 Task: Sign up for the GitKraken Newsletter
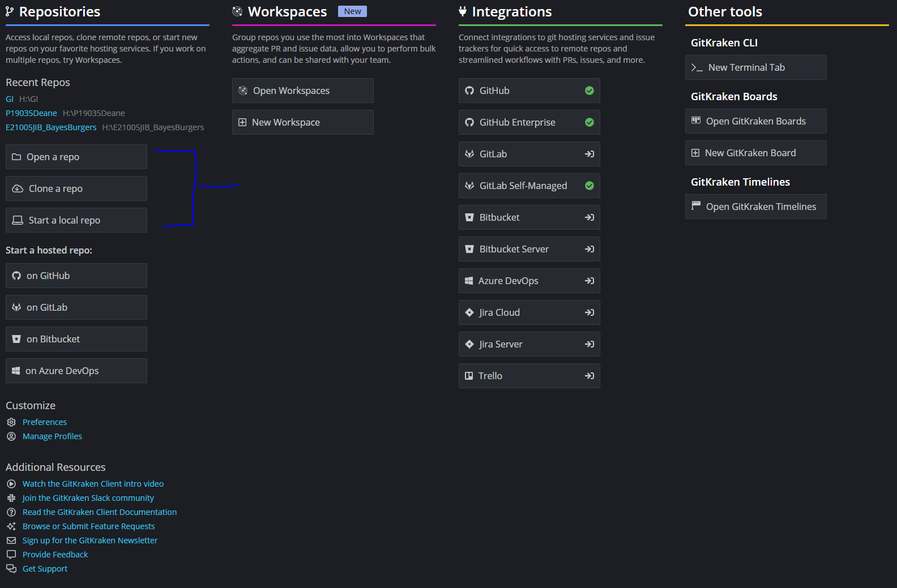click(x=90, y=540)
